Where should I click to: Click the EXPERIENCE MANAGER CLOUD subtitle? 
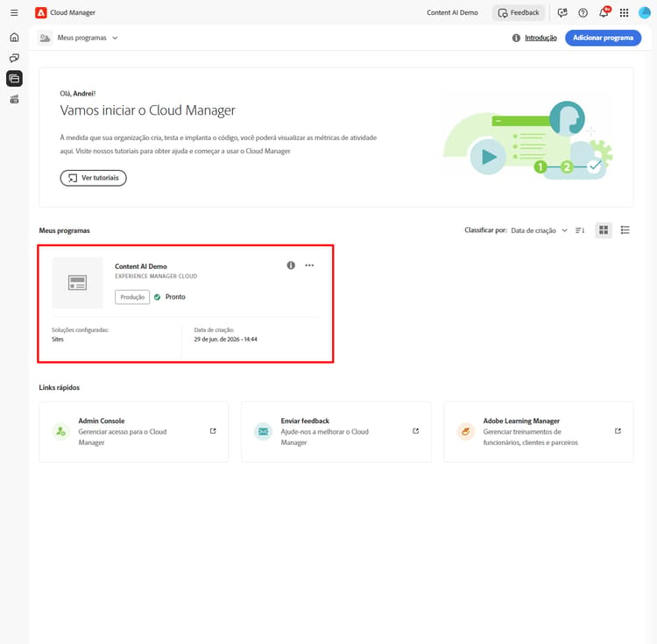[x=156, y=276]
